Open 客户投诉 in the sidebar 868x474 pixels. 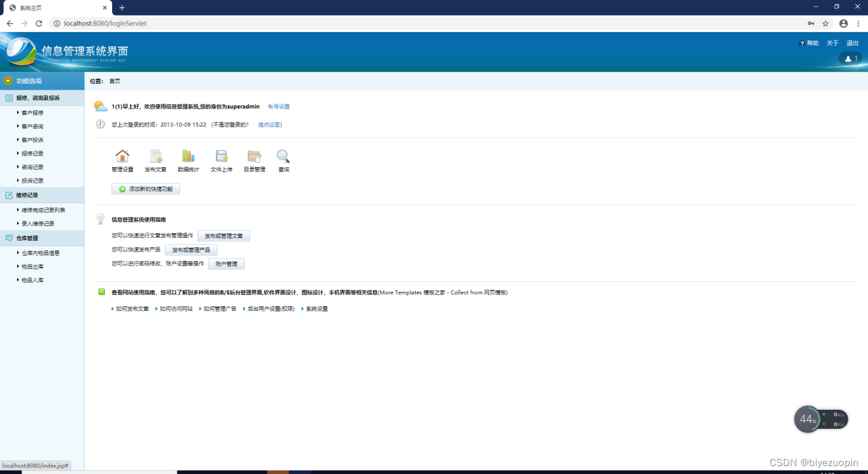pyautogui.click(x=32, y=140)
